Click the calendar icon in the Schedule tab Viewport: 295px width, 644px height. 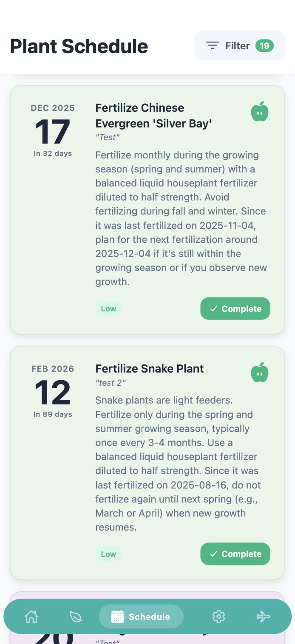coord(117,616)
